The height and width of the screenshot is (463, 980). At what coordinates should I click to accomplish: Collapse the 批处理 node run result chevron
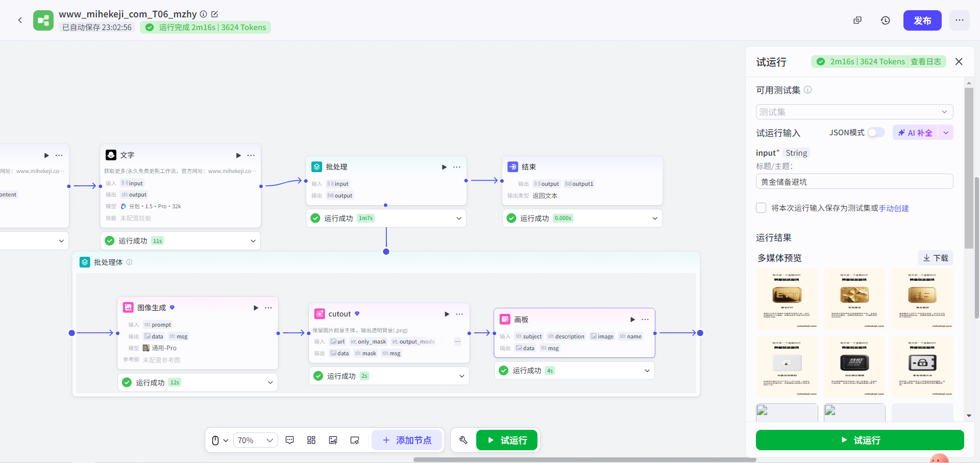[x=458, y=218]
